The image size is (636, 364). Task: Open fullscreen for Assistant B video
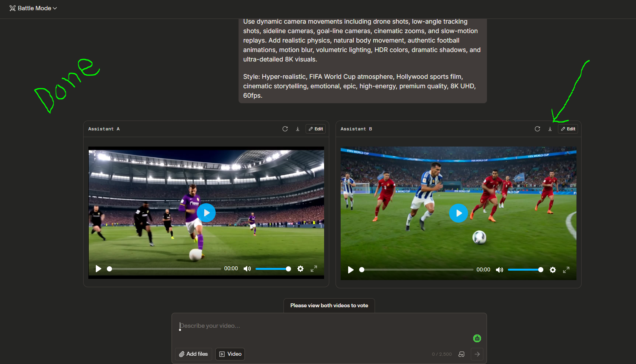566,270
